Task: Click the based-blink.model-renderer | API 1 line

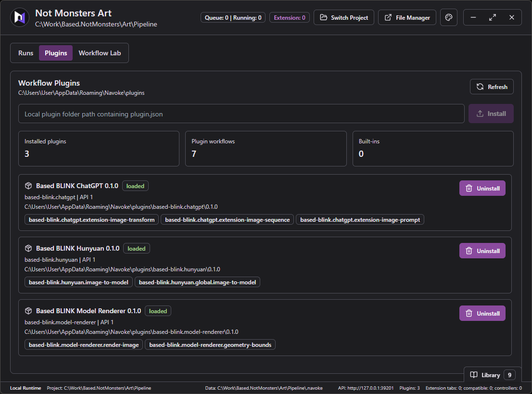Action: 69,322
